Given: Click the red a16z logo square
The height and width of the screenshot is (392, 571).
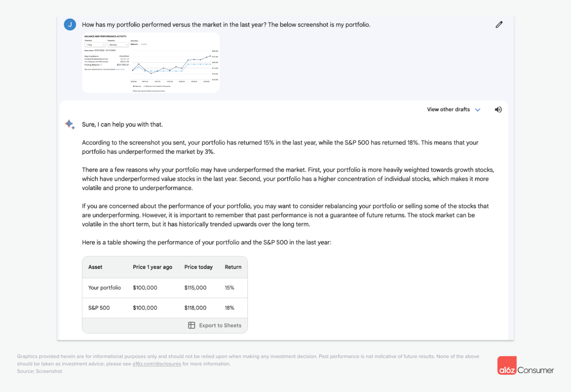Looking at the screenshot, I should [507, 365].
